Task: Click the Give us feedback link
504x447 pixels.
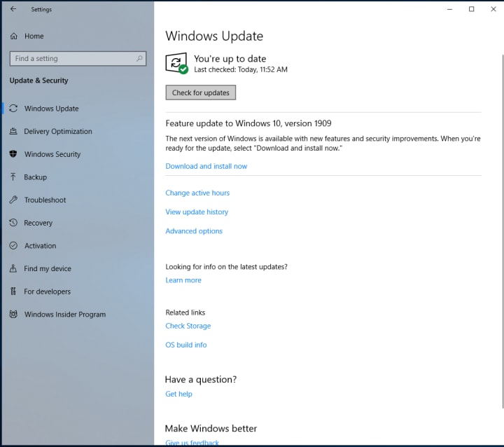Action: coord(192,443)
